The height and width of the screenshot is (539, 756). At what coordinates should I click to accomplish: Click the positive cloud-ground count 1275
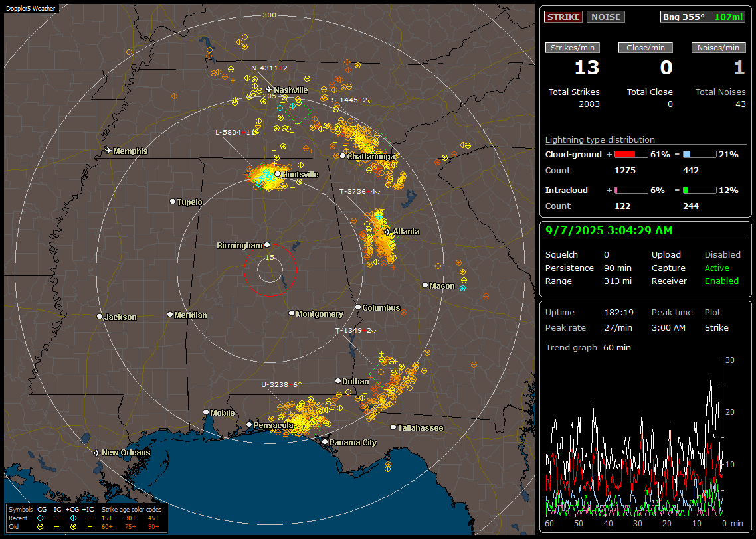click(x=625, y=171)
